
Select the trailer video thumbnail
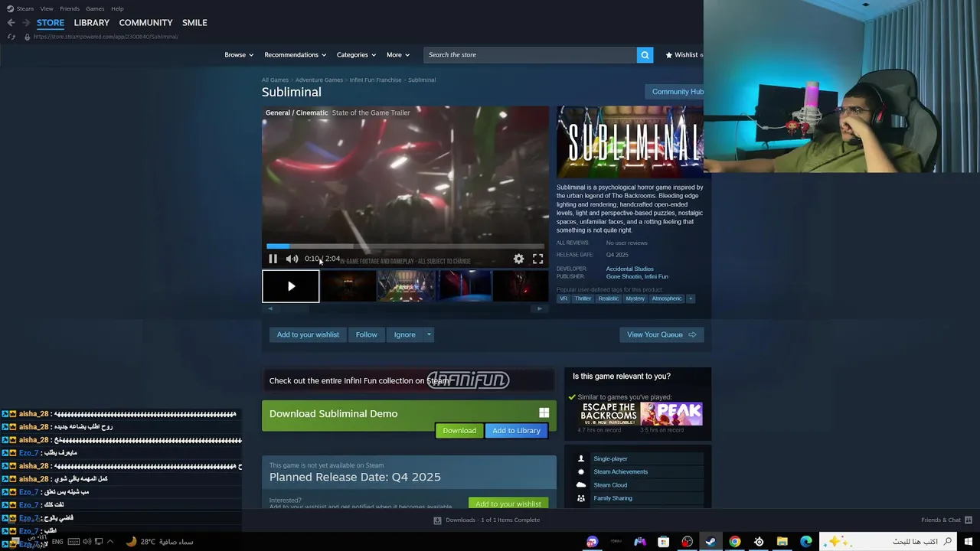click(x=291, y=286)
